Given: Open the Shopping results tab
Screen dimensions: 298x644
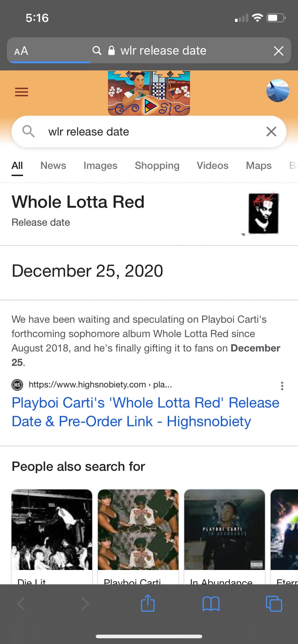Looking at the screenshot, I should tap(157, 165).
